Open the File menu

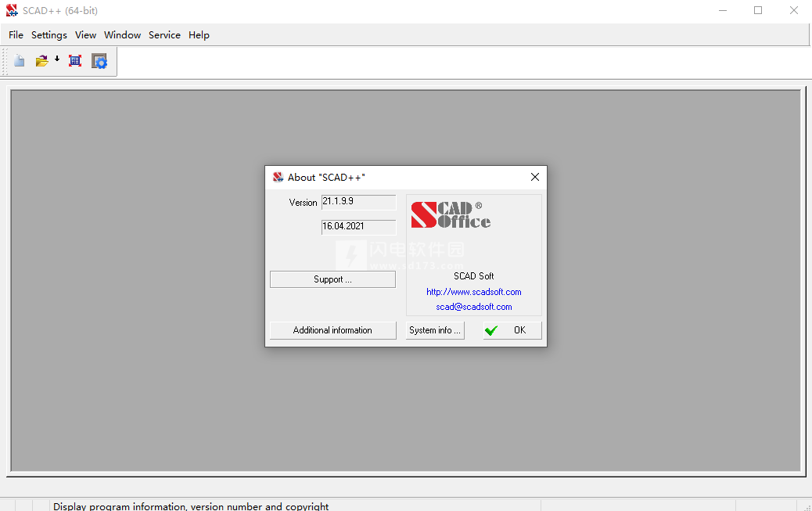tap(16, 34)
